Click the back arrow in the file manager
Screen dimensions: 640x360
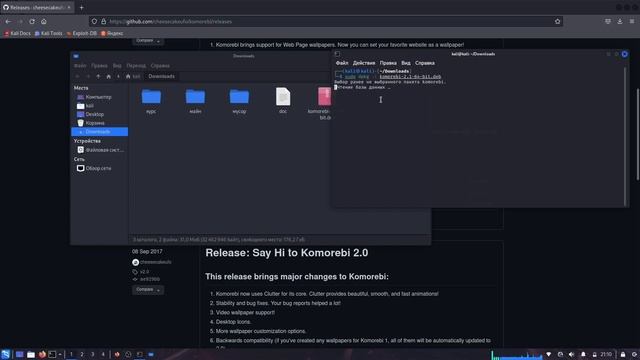coord(78,76)
